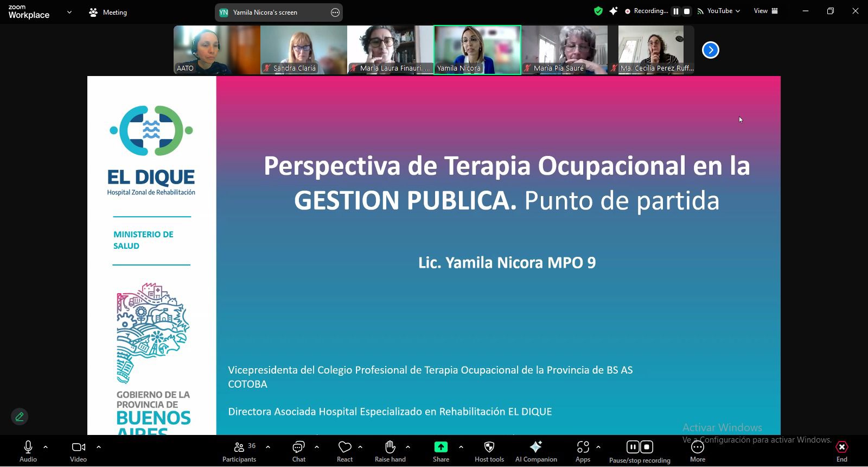Click the annotate pencil icon
The image size is (868, 467).
tap(20, 416)
